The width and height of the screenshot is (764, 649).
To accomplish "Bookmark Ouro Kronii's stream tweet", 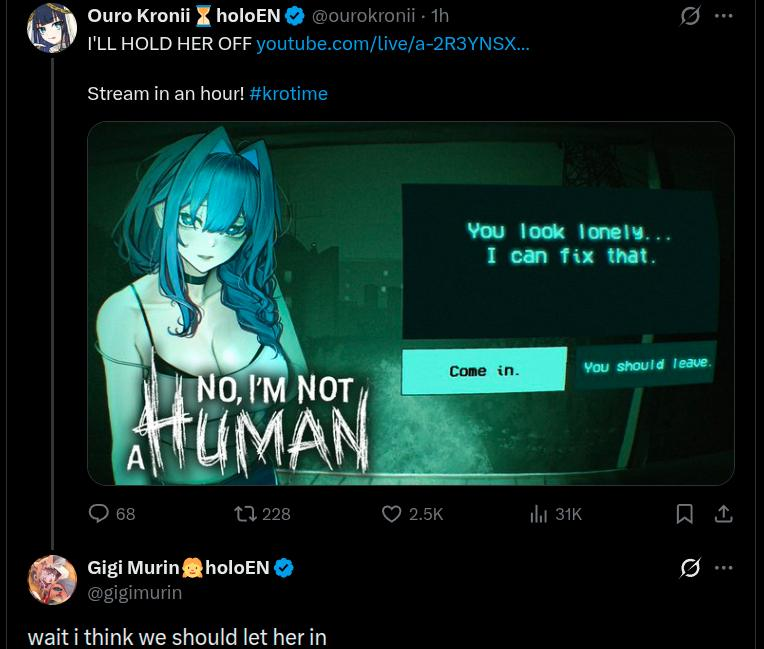I will click(x=685, y=514).
